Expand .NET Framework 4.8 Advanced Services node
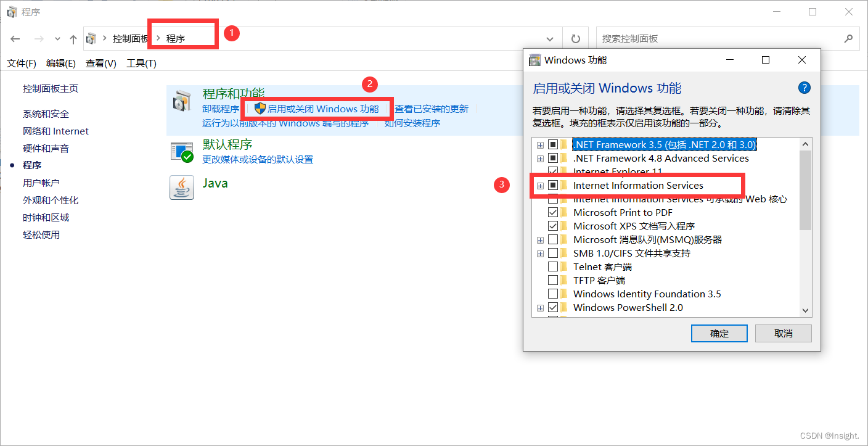This screenshot has height=446, width=868. coord(540,158)
